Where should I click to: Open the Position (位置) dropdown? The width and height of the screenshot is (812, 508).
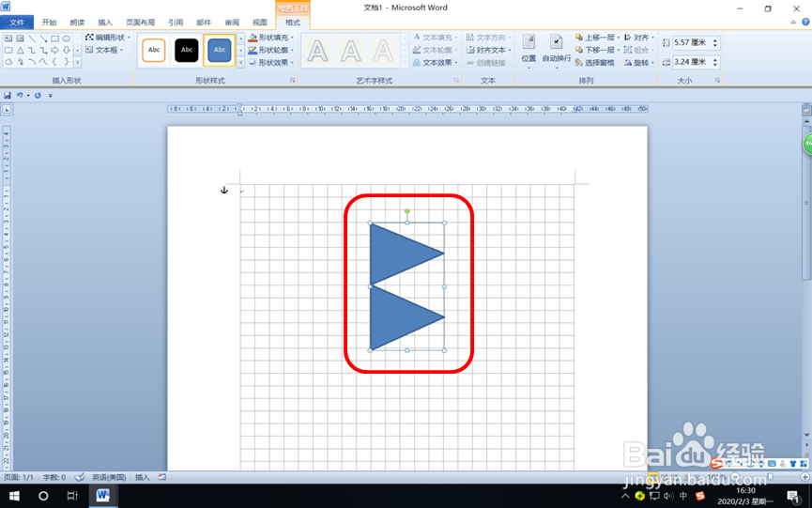pyautogui.click(x=529, y=52)
